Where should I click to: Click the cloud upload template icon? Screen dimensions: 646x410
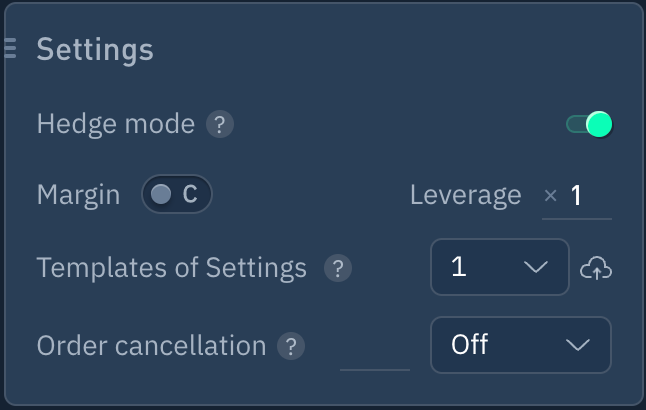click(x=596, y=268)
